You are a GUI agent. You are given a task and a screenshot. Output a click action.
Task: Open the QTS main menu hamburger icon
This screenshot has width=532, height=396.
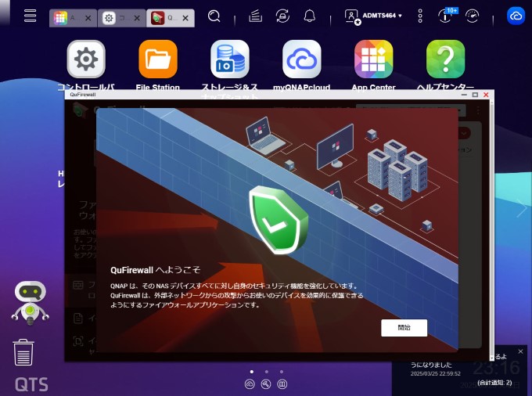[x=30, y=16]
